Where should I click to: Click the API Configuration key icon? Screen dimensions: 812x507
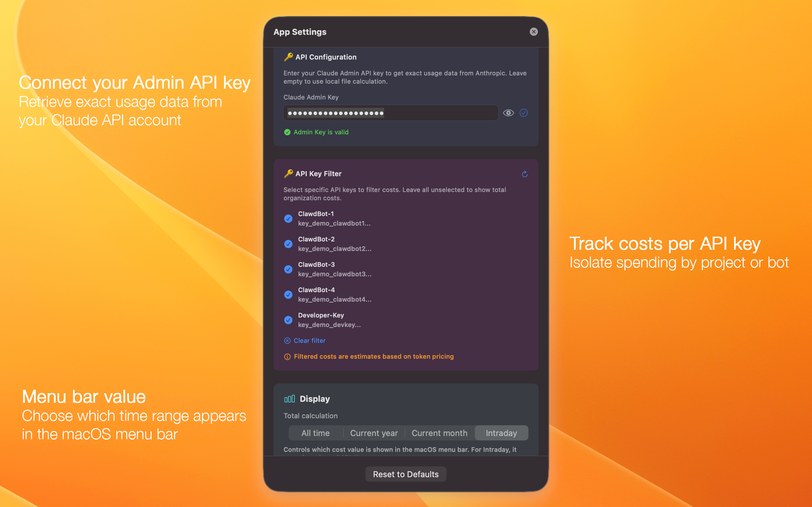[x=288, y=57]
